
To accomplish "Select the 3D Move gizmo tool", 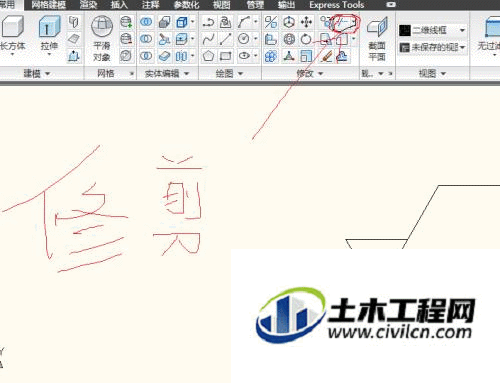I will [289, 22].
